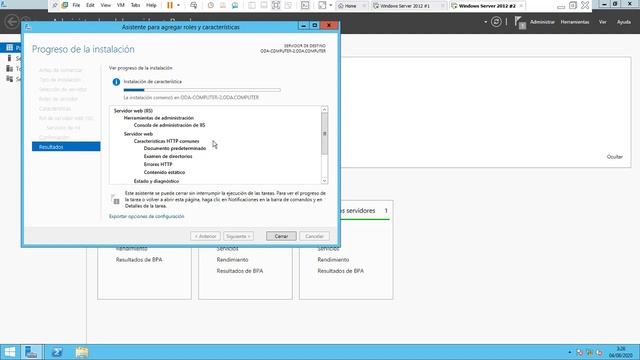
Task: Click 'Consola de administración de IIS' entry
Action: tap(169, 125)
